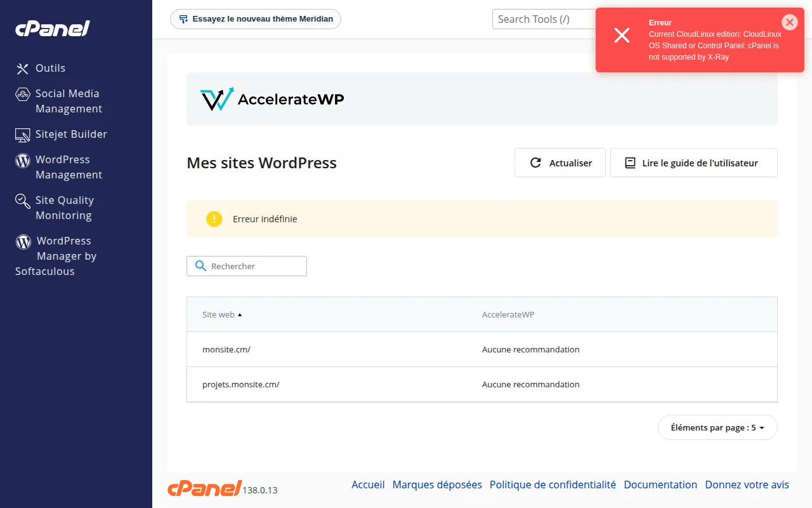
Task: Focus the Search Tools field
Action: click(544, 19)
